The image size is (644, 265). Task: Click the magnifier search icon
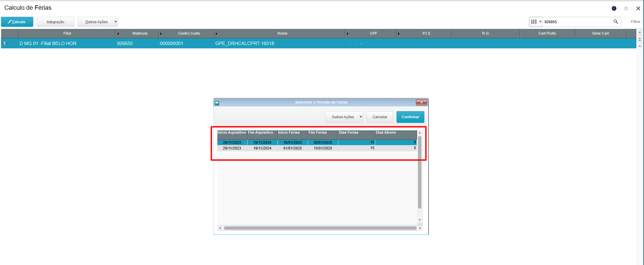(616, 22)
